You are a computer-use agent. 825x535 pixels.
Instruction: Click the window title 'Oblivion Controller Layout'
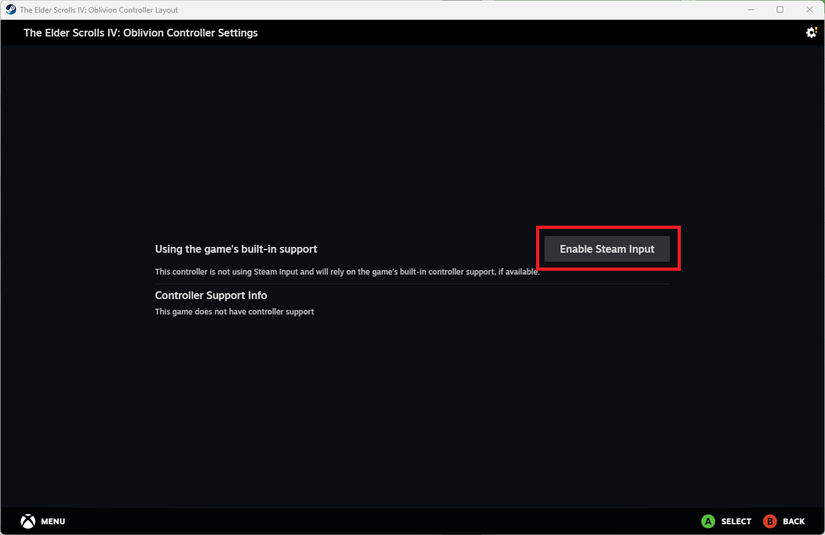(99, 10)
